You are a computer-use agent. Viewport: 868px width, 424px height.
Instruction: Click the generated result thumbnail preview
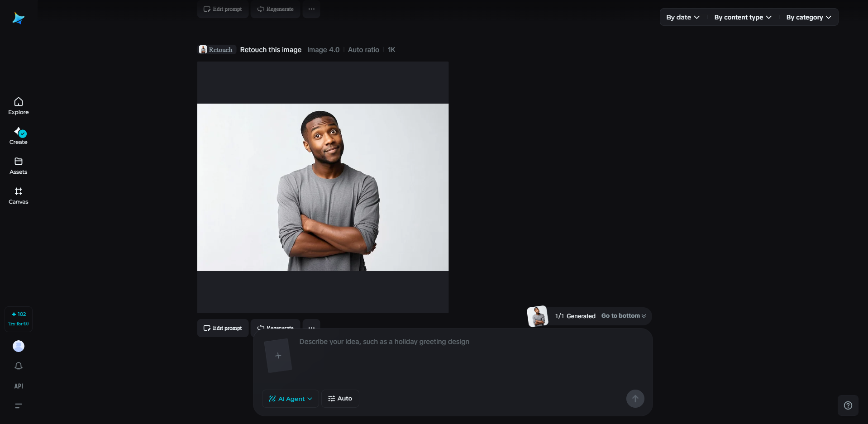click(x=538, y=316)
